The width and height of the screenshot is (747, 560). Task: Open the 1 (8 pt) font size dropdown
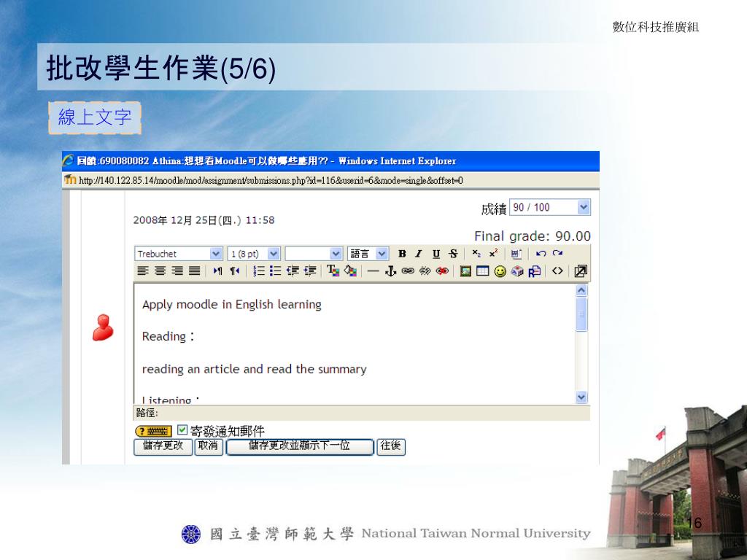pos(253,254)
